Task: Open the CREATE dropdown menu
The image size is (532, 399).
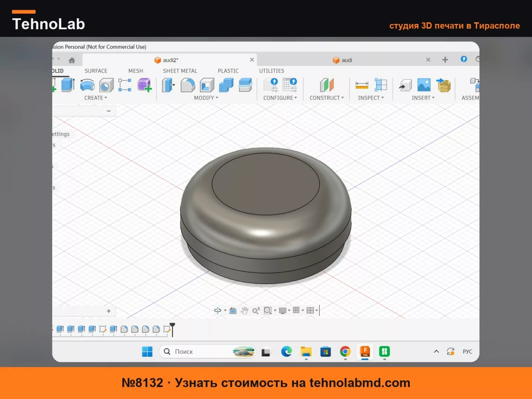Action: [x=96, y=98]
